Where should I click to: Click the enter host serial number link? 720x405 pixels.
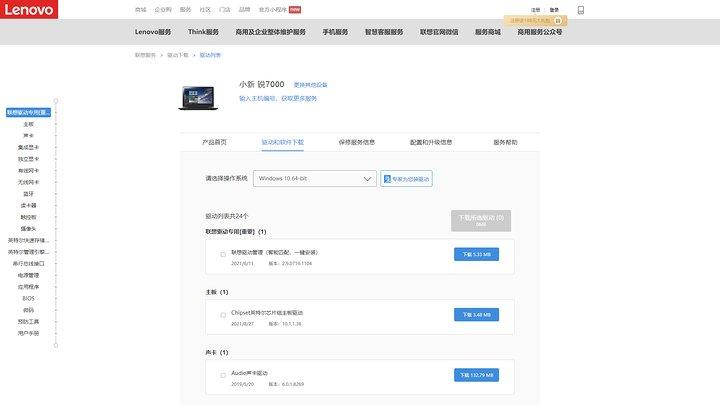tap(278, 98)
